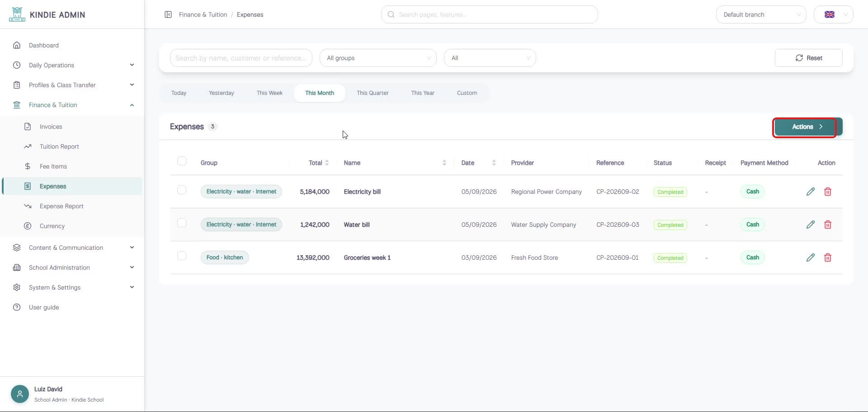Click the Currency coin icon
Screen dimensions: 868x412
click(28, 226)
